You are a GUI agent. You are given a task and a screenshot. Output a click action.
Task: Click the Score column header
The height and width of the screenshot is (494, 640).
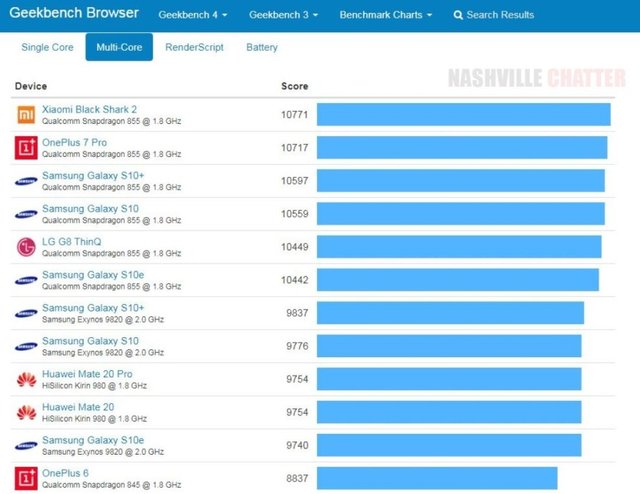click(294, 87)
